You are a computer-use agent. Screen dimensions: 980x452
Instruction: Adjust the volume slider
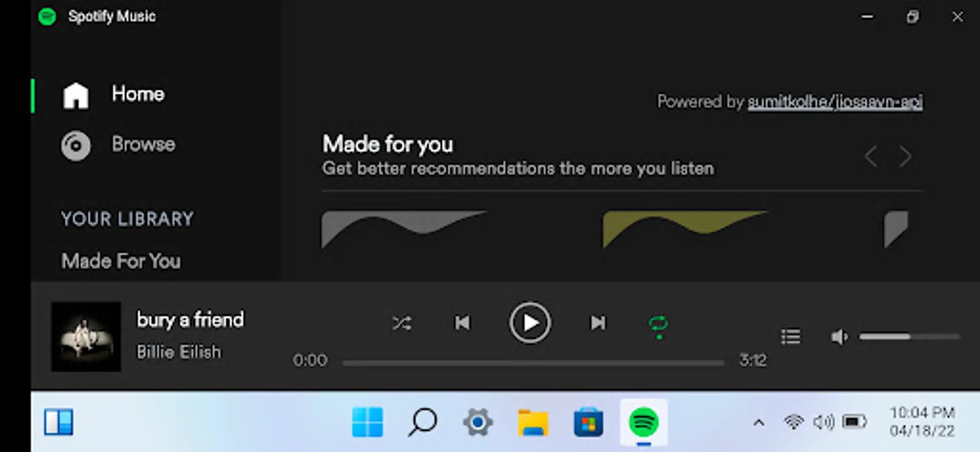[909, 336]
